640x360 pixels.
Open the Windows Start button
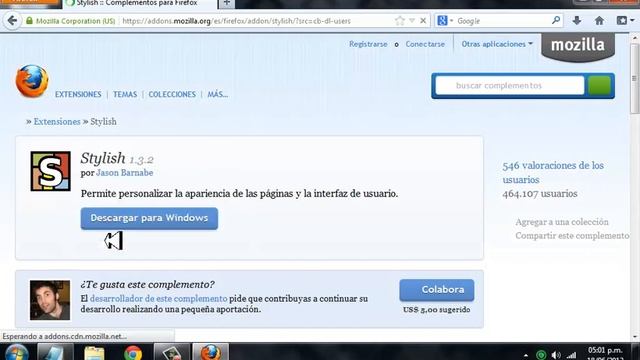pyautogui.click(x=16, y=352)
